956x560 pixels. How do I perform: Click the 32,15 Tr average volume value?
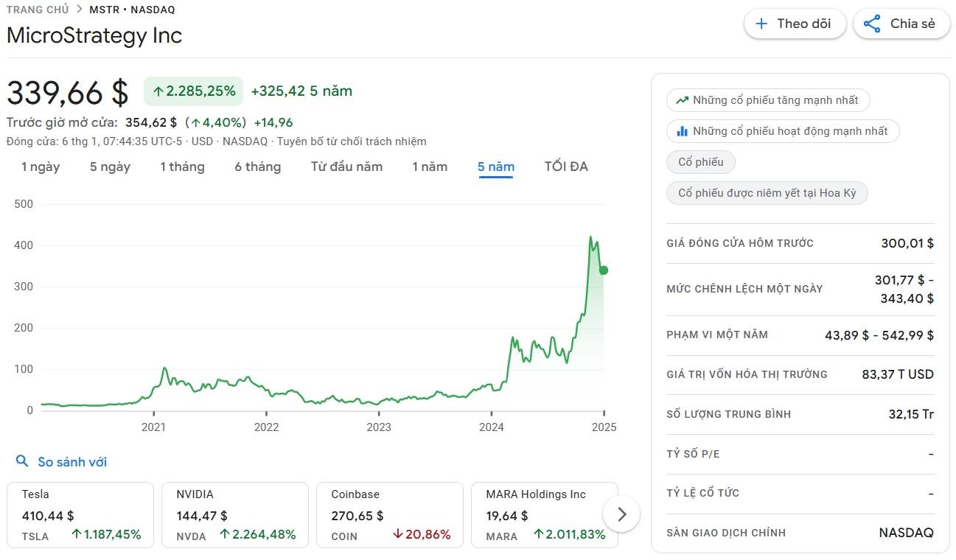911,414
